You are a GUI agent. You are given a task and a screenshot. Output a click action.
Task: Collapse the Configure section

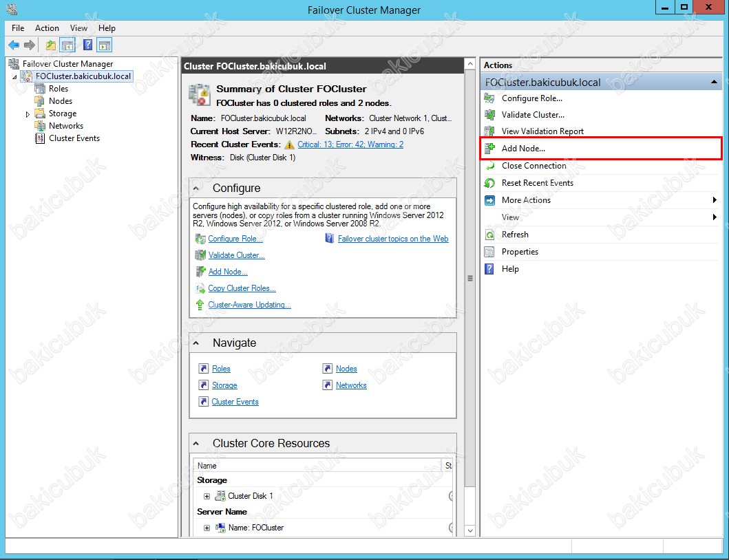[196, 189]
